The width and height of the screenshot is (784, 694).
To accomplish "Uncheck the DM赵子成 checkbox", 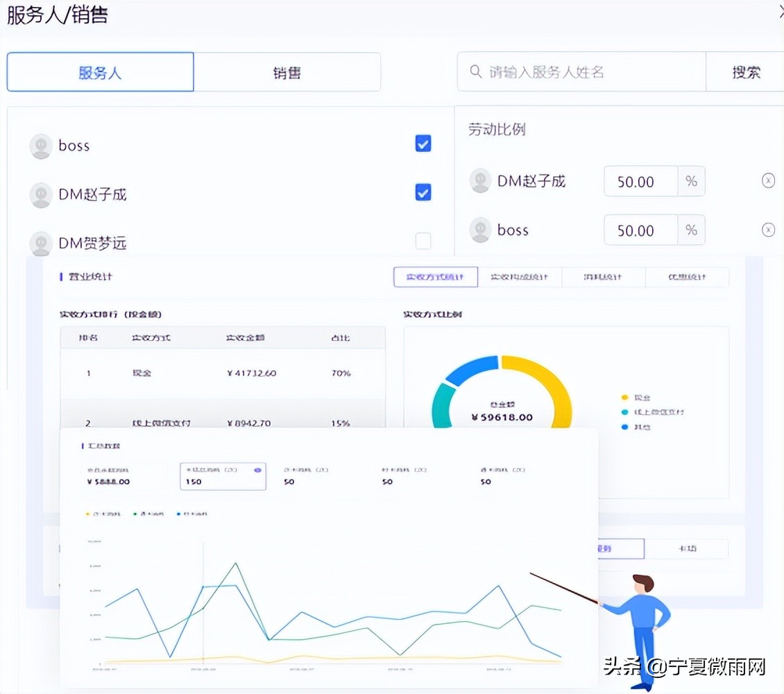I will [x=423, y=192].
